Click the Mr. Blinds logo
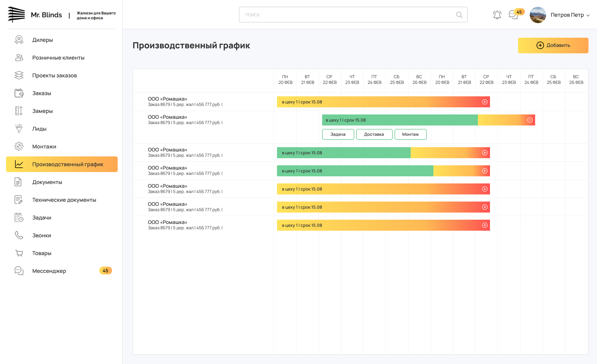 point(35,15)
